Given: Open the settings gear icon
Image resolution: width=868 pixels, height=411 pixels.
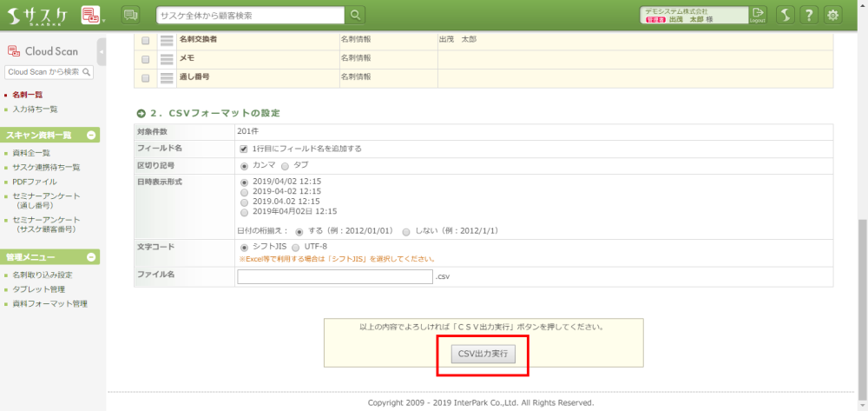Looking at the screenshot, I should (x=833, y=15).
